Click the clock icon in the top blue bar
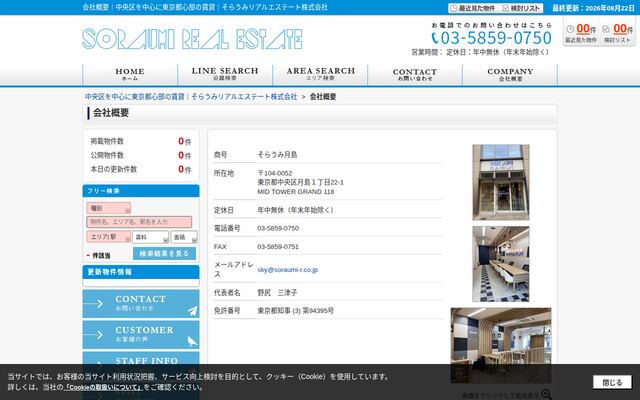The image size is (640, 400). coord(453,8)
